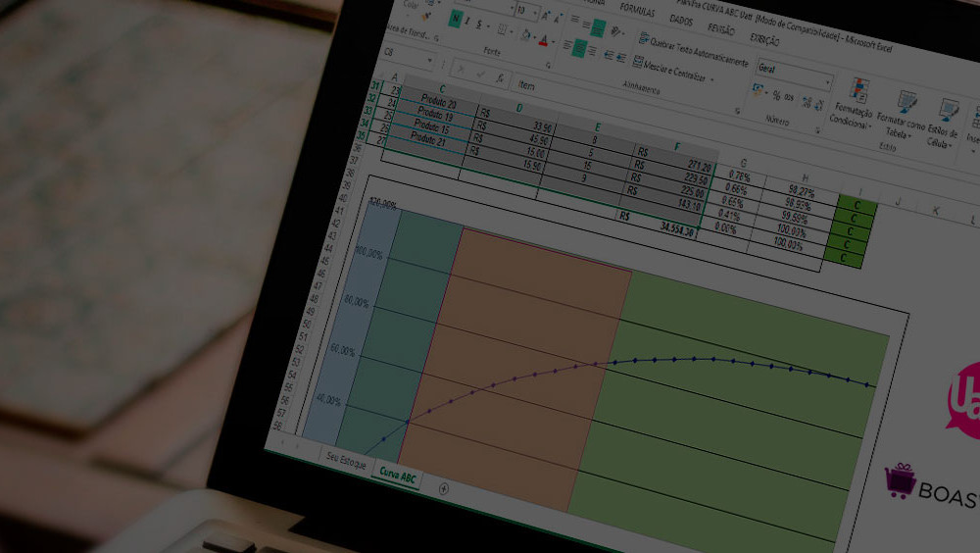The width and height of the screenshot is (980, 553).
Task: Click the decrease indent icon
Action: coord(609,55)
